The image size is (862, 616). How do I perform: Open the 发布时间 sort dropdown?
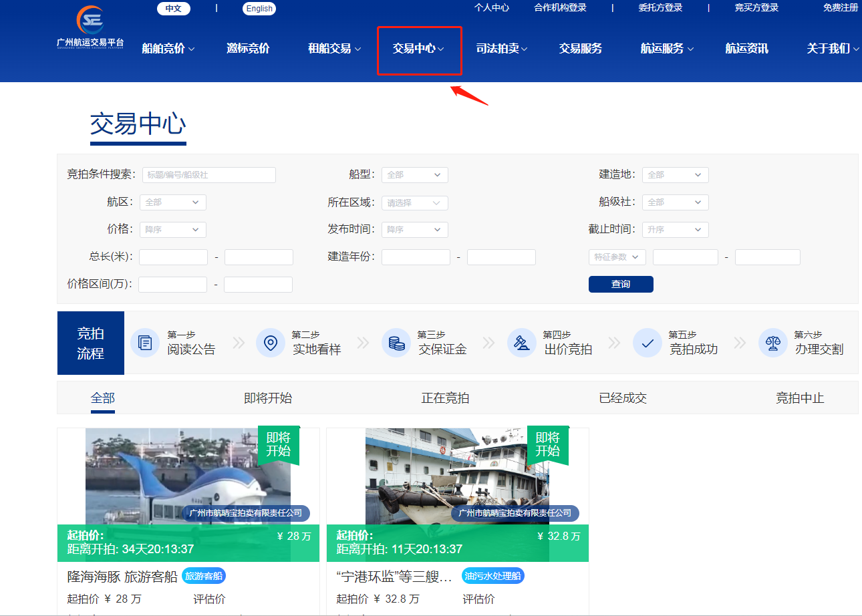(415, 230)
